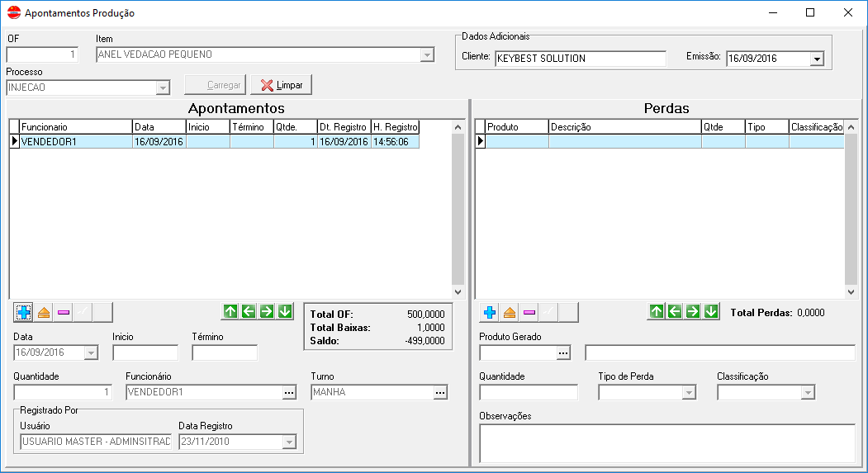Click the green right arrow under Apontamentos
This screenshot has height=473, width=868.
[267, 311]
